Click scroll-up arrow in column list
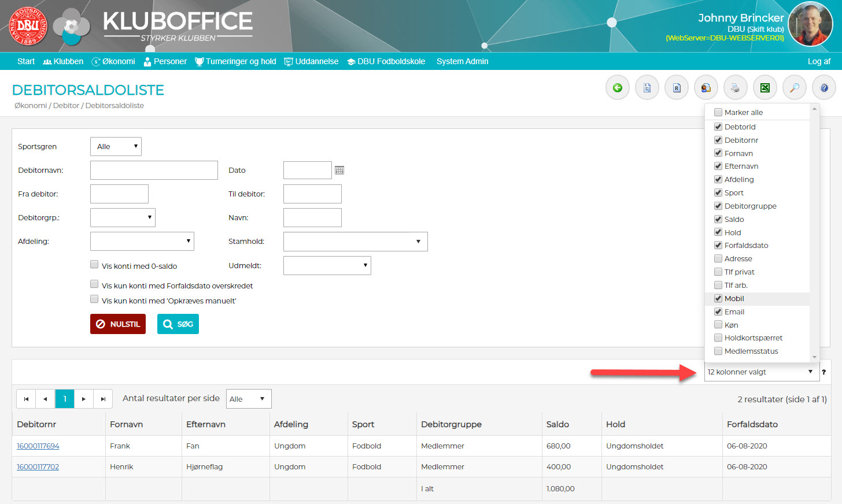The width and height of the screenshot is (842, 504). point(815,109)
